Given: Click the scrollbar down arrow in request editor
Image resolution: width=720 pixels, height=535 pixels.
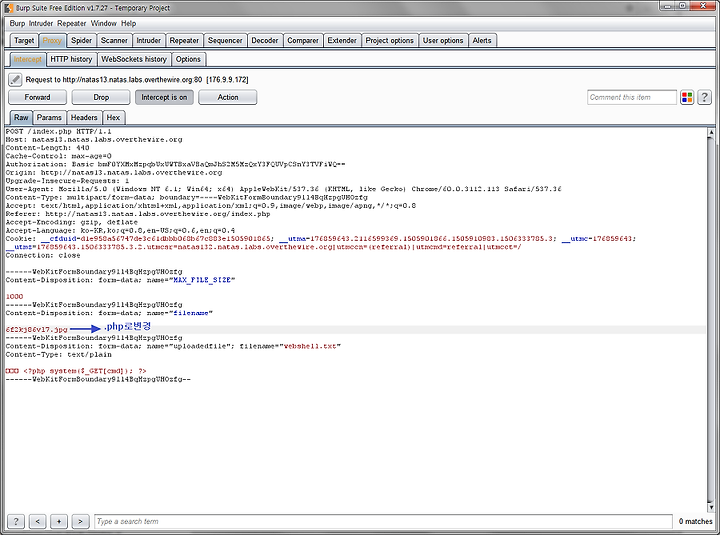Looking at the screenshot, I should point(711,507).
